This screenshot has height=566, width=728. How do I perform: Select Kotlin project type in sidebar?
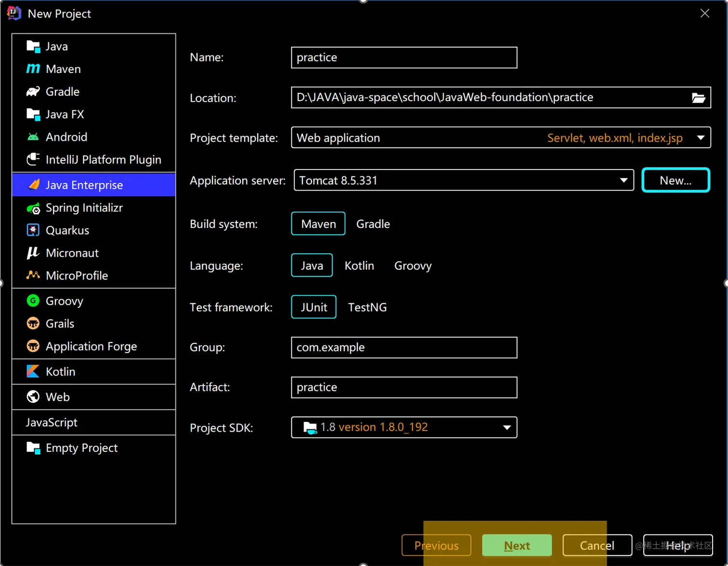94,371
